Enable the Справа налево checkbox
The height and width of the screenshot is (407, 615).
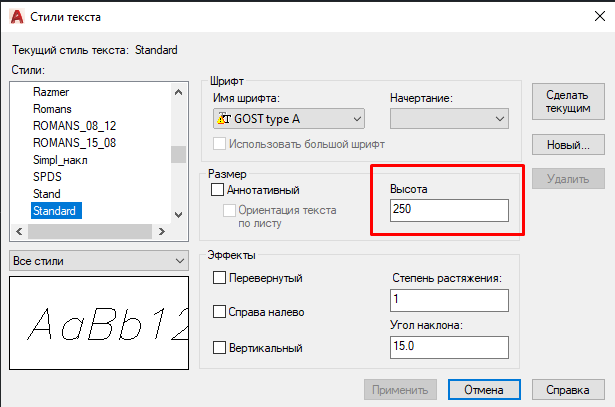tap(221, 312)
